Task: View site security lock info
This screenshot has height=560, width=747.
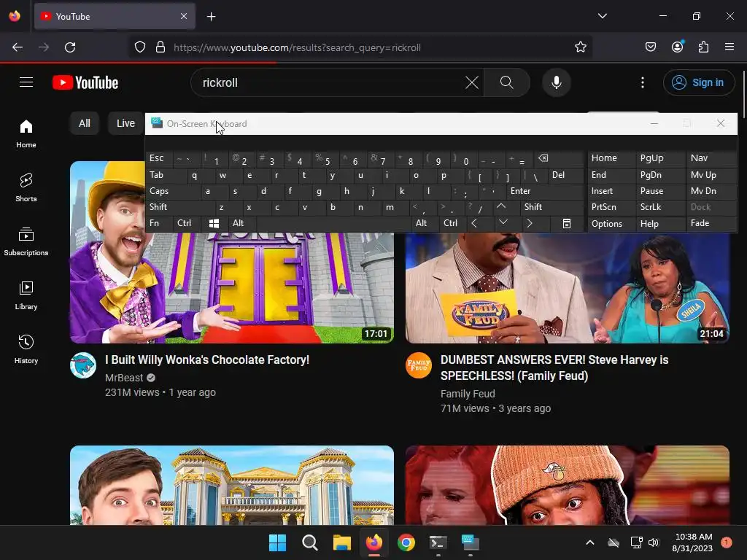Action: point(160,47)
